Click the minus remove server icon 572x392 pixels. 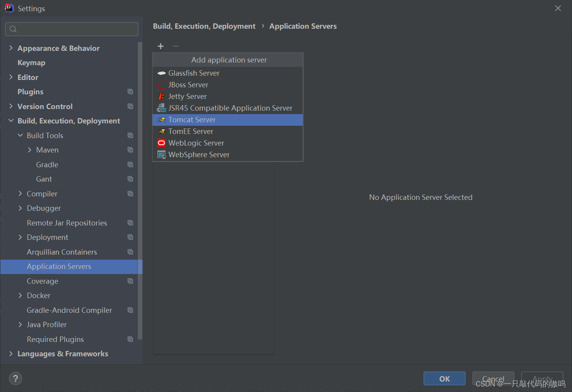(x=176, y=46)
